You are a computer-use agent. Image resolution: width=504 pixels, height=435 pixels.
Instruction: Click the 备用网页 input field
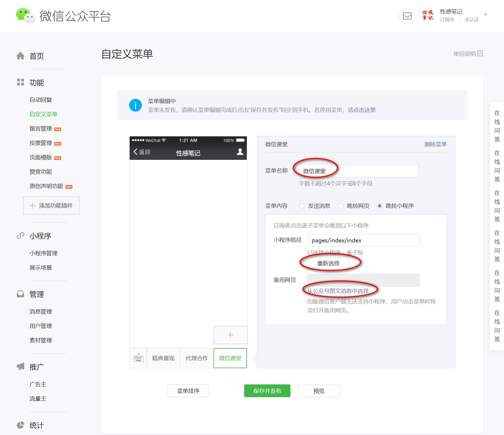coord(363,280)
